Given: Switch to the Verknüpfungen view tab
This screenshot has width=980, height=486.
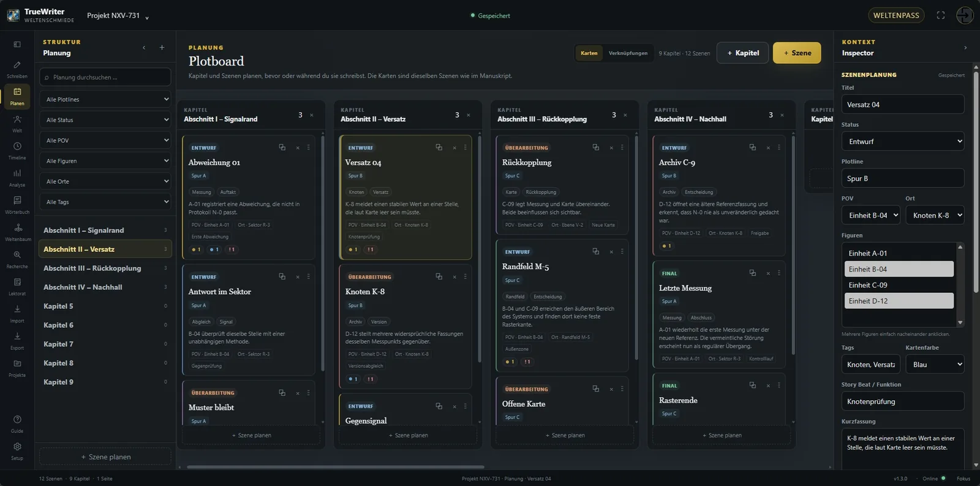Looking at the screenshot, I should (628, 53).
